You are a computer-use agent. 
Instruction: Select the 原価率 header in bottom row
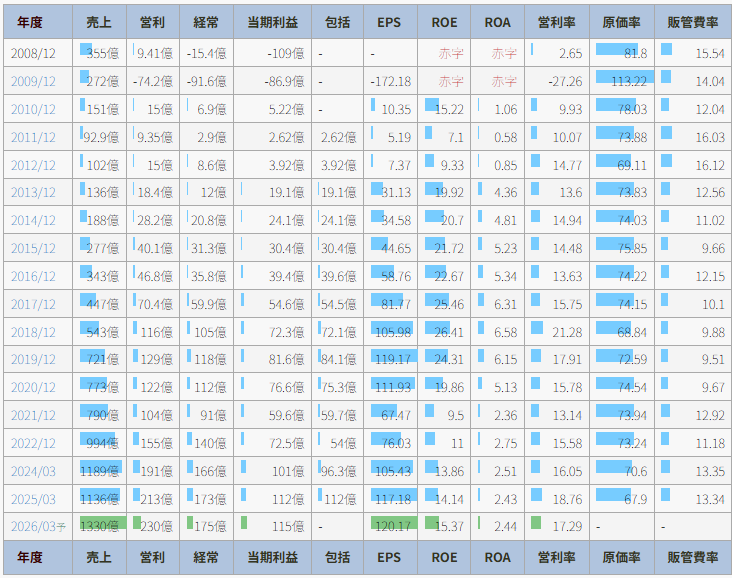point(621,557)
